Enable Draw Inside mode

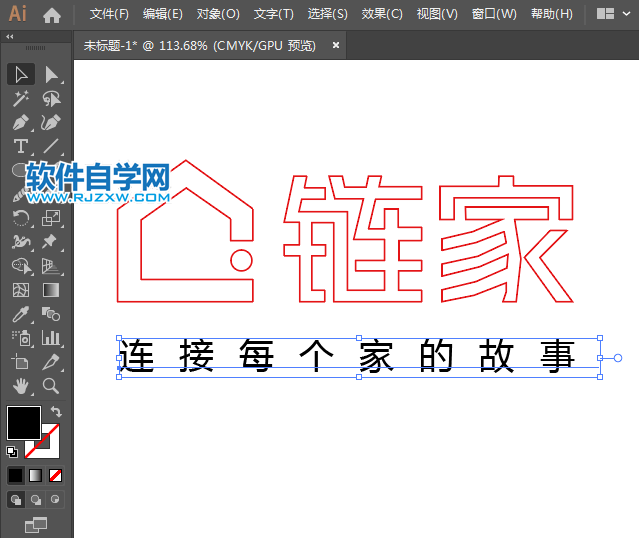[x=55, y=500]
